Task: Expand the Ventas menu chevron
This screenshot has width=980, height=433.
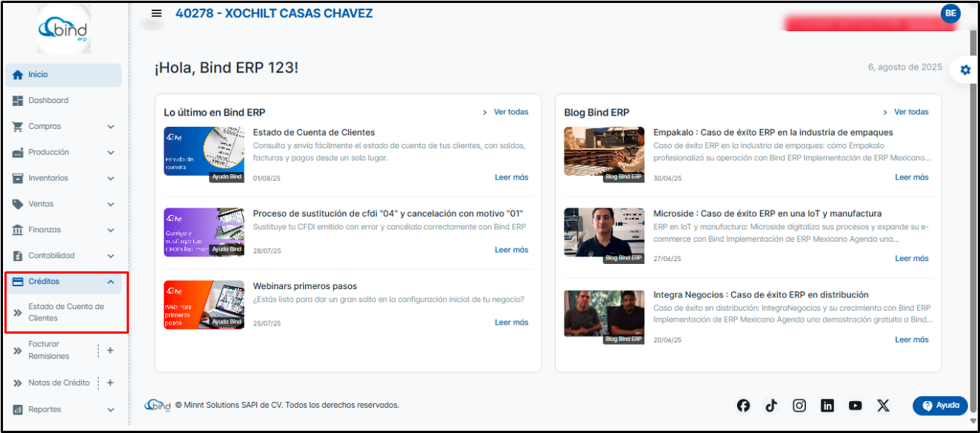Action: pos(110,205)
